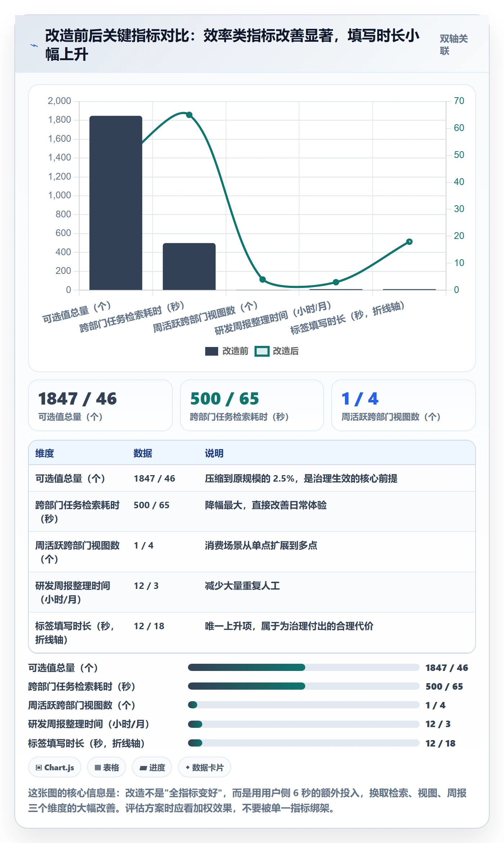Click the line point above 周活跃跨部门视图数

pos(262,279)
